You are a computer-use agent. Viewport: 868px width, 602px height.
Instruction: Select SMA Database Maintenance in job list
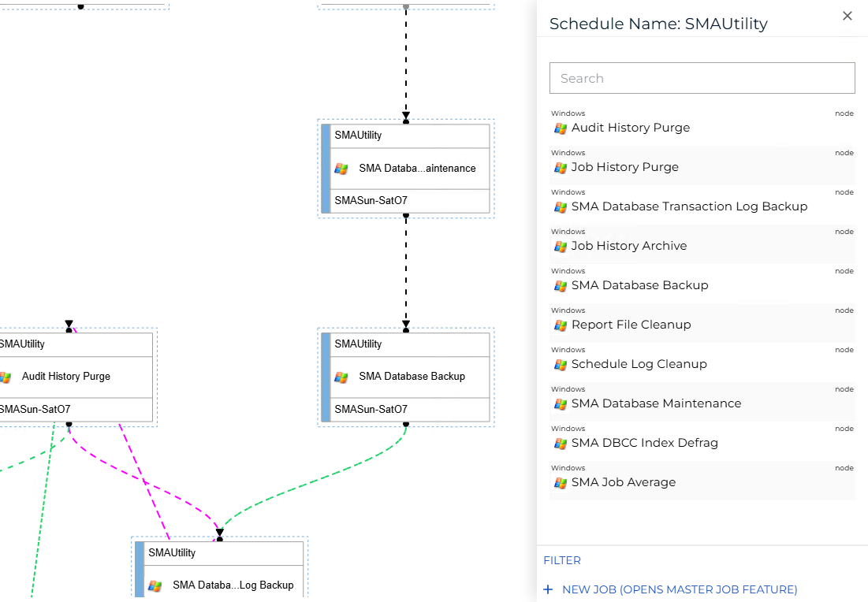702,402
